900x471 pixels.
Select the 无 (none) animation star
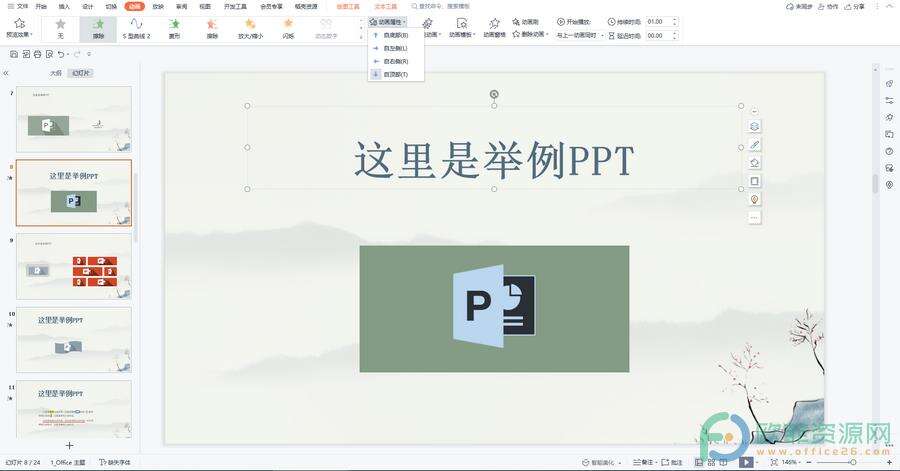click(x=60, y=28)
